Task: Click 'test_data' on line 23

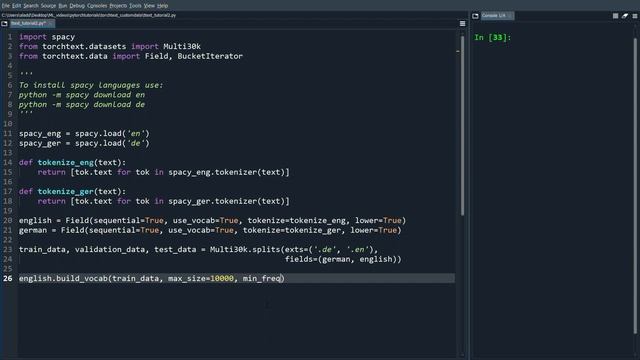Action: point(175,249)
